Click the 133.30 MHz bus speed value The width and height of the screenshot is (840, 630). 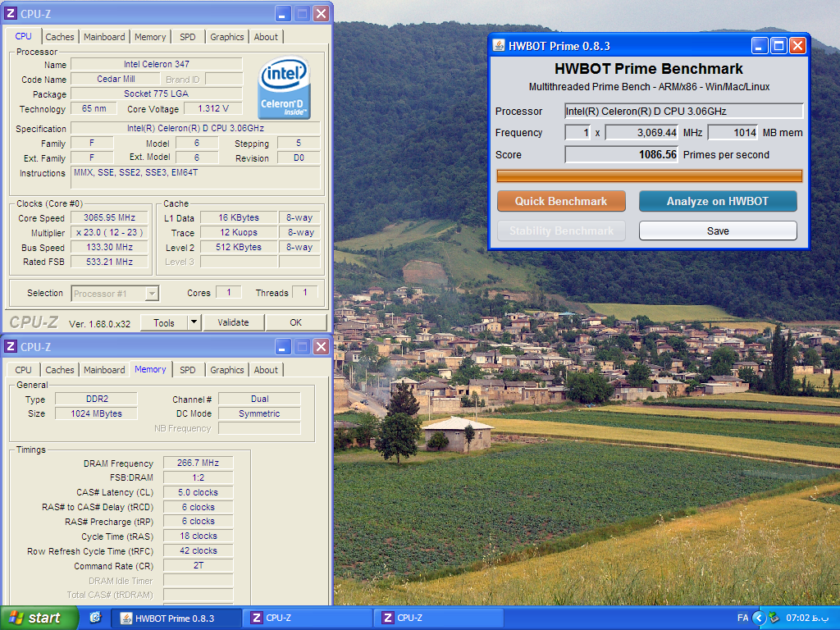tap(109, 247)
